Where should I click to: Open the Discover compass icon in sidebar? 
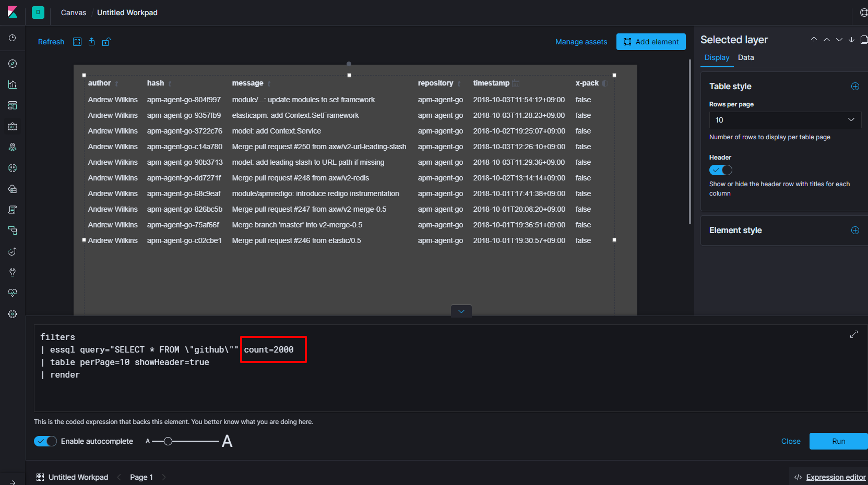click(x=13, y=64)
